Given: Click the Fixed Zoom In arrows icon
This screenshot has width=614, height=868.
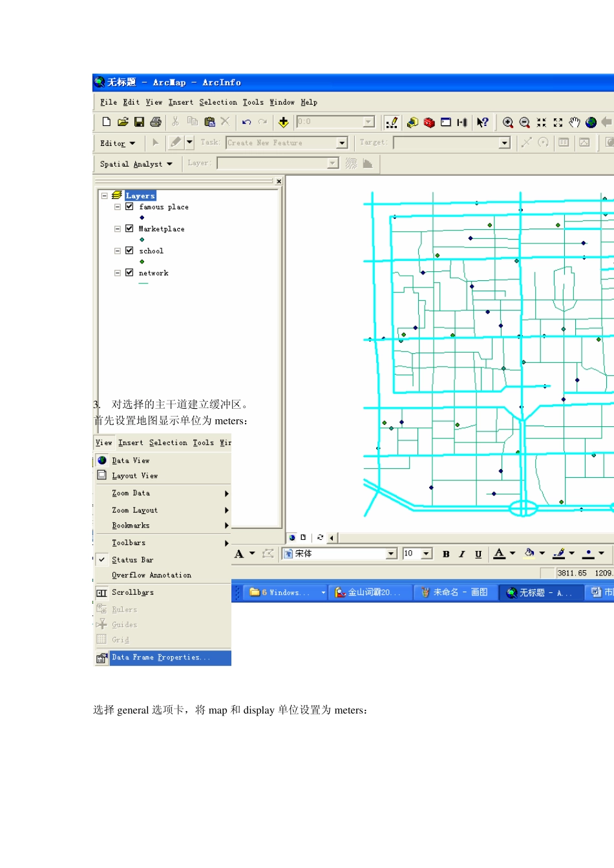Looking at the screenshot, I should click(x=542, y=122).
